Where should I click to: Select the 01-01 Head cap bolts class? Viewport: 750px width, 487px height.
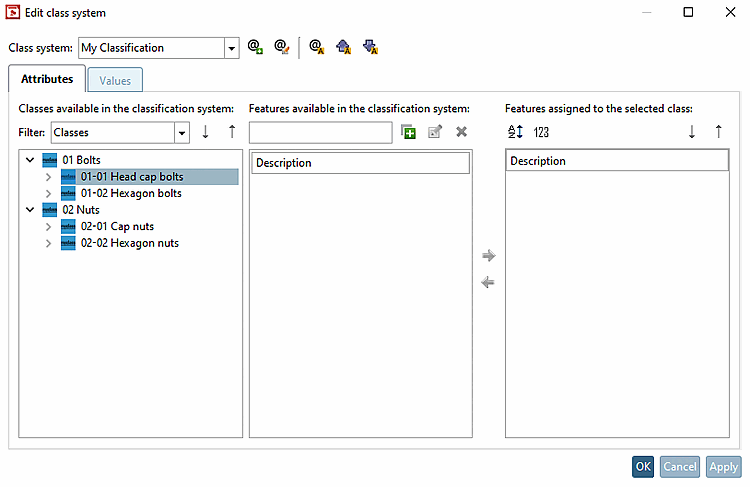pyautogui.click(x=132, y=177)
